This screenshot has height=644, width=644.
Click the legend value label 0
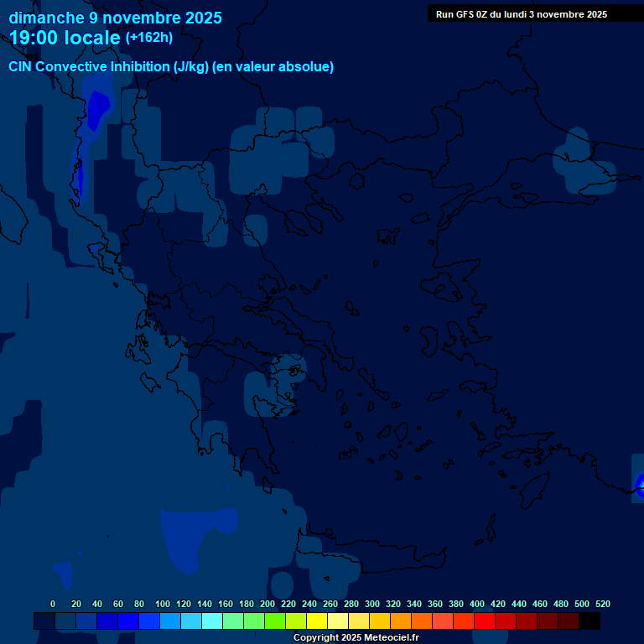point(53,604)
